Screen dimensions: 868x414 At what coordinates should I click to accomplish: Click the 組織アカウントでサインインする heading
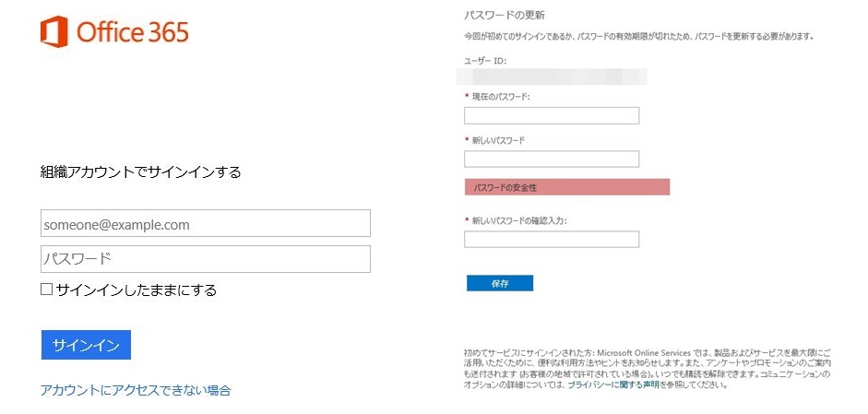140,172
